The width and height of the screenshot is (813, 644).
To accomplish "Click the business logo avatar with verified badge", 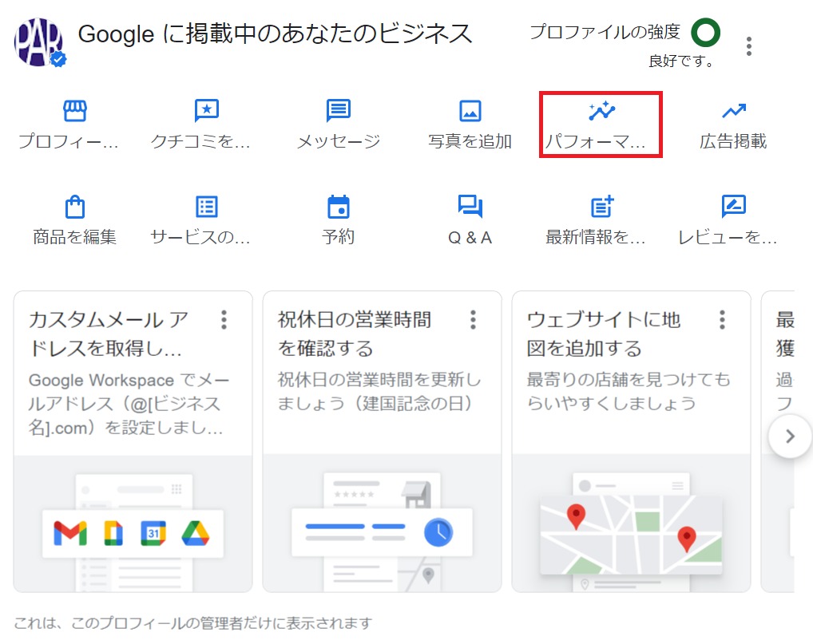I will (x=39, y=42).
